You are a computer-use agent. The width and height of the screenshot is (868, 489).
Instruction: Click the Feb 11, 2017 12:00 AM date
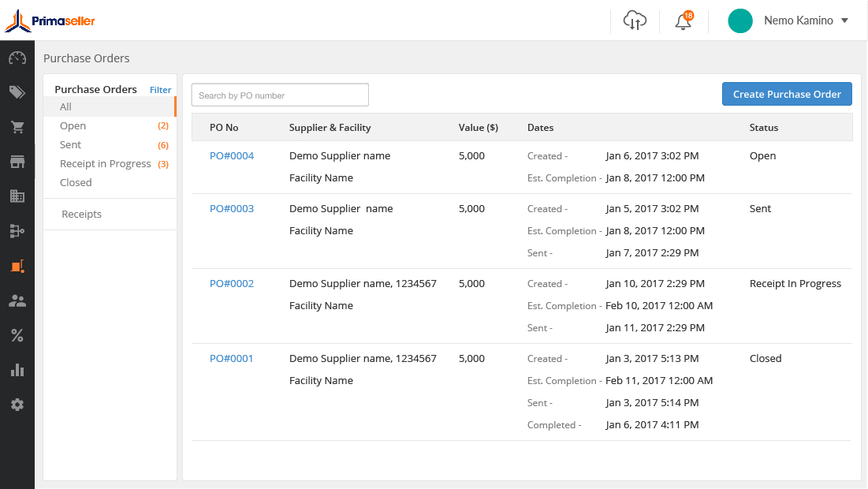pos(659,380)
